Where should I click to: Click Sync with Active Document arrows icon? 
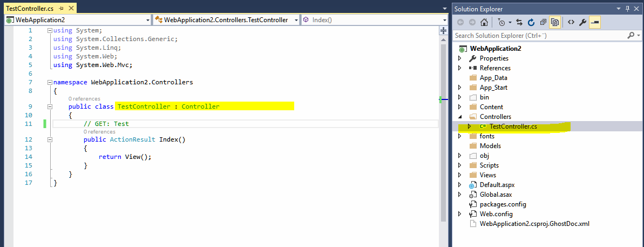tap(519, 22)
